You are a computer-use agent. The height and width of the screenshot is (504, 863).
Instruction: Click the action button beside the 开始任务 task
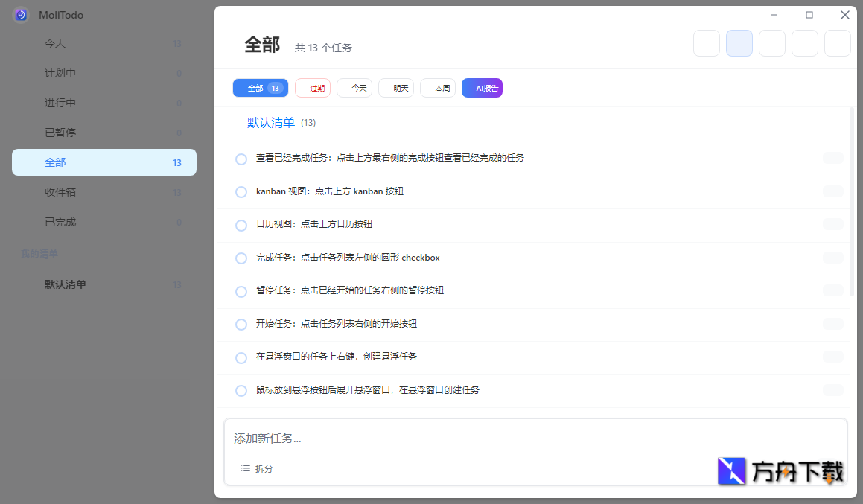tap(832, 324)
